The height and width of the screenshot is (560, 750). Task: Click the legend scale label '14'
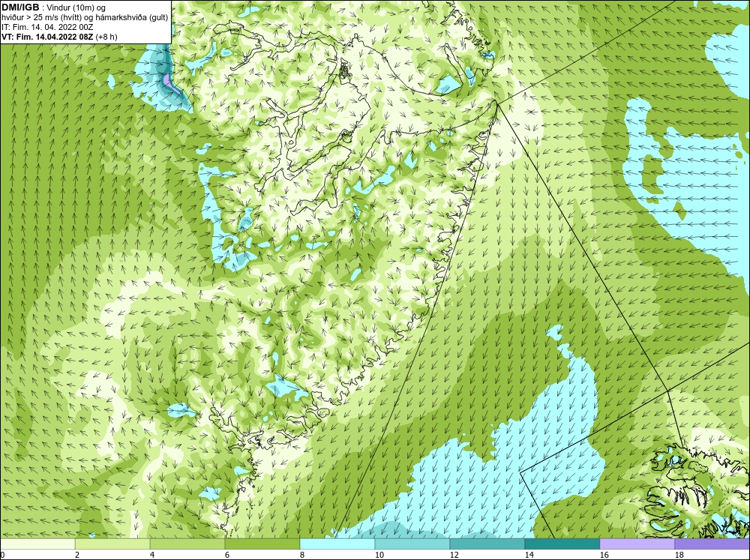click(529, 555)
